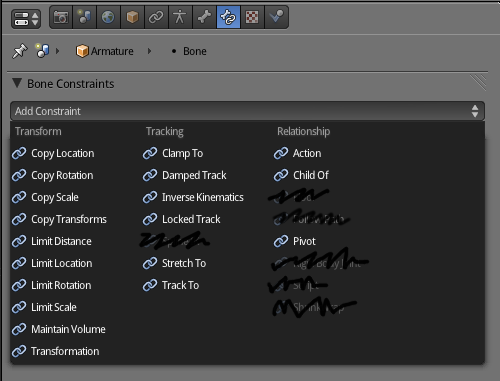Click Transform column header text
500x381 pixels.
click(38, 131)
